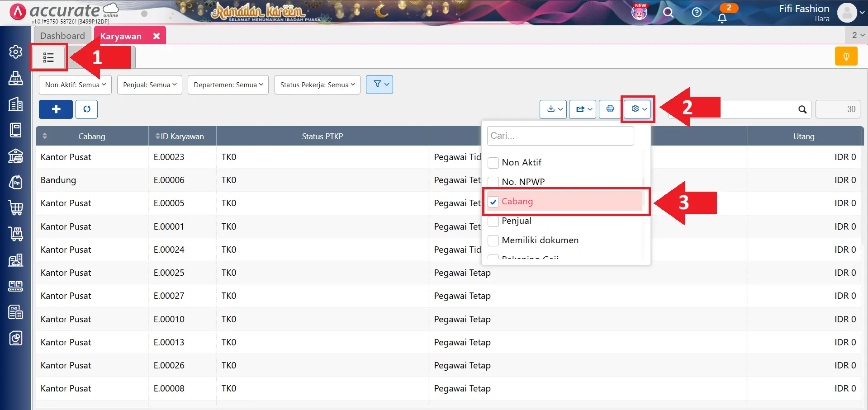The image size is (868, 410).
Task: Click the refresh list icon
Action: [87, 109]
